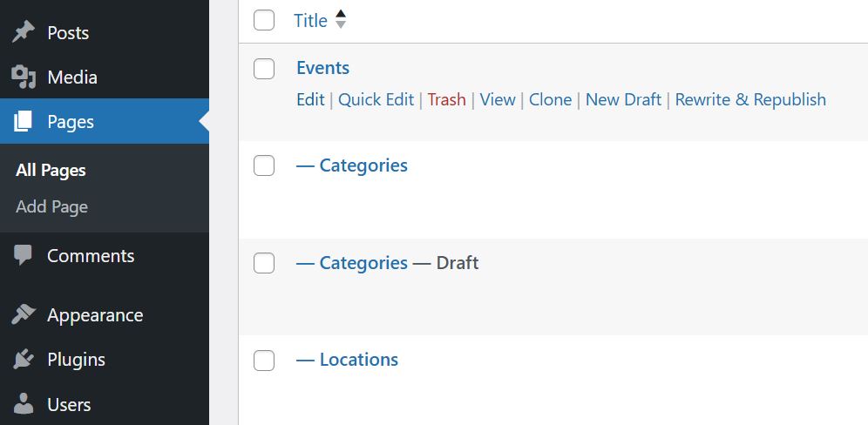Screen dimensions: 868x425
Task: Tick the select-all checkbox beside Title
Action: (264, 20)
